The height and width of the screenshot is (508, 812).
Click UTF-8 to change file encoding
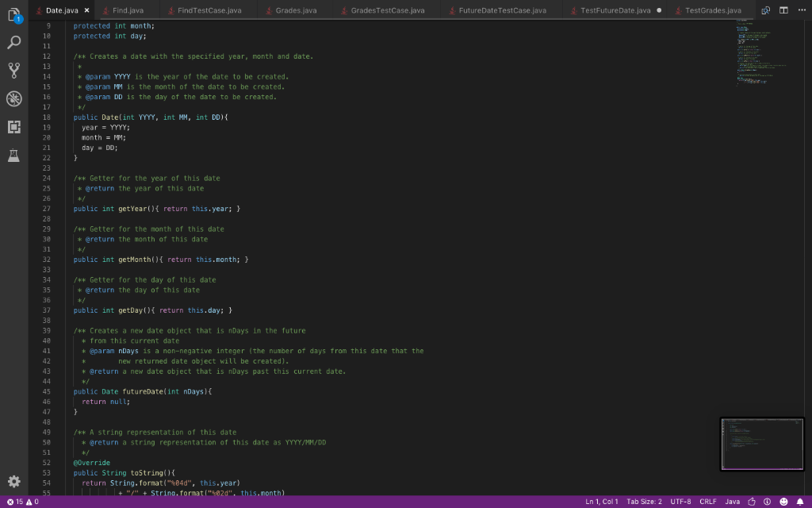coord(682,501)
